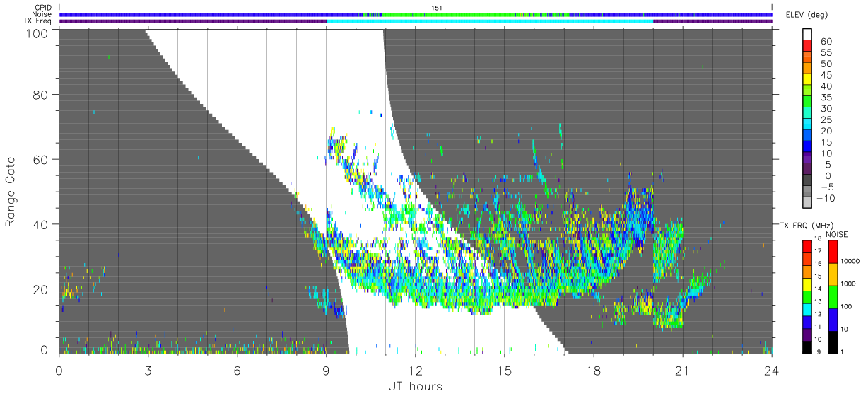Click the 17 tick on TX FRQ colorbar
The height and width of the screenshot is (401, 868).
[819, 252]
